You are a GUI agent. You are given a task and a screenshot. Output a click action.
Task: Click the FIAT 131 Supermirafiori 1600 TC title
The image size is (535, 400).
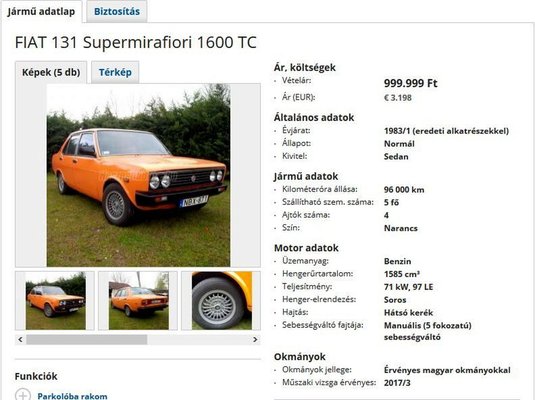[x=135, y=43]
